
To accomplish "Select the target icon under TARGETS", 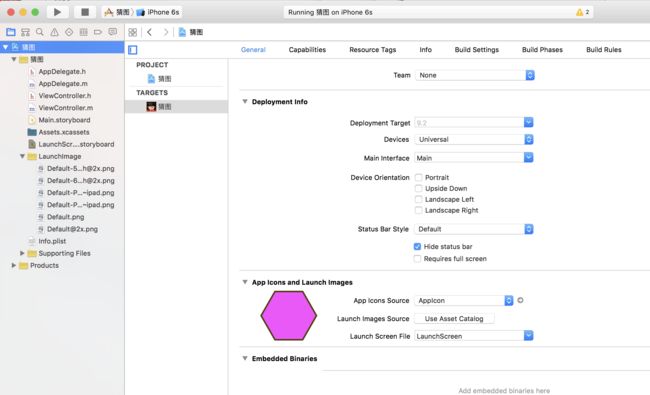I will [x=151, y=107].
